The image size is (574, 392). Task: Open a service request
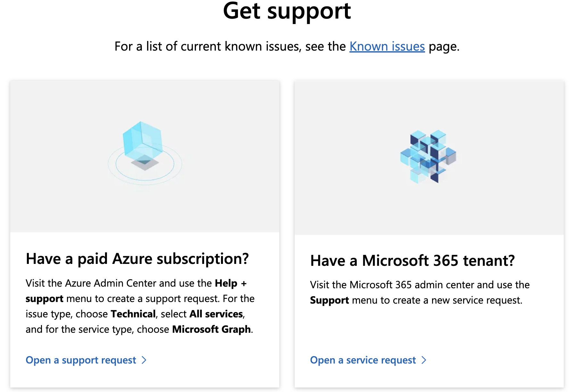pyautogui.click(x=362, y=360)
